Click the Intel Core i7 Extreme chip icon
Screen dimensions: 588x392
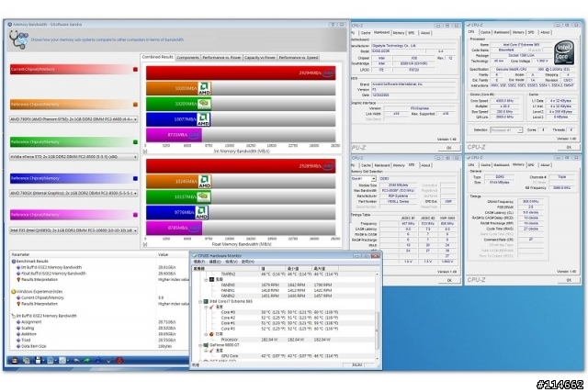(206, 301)
